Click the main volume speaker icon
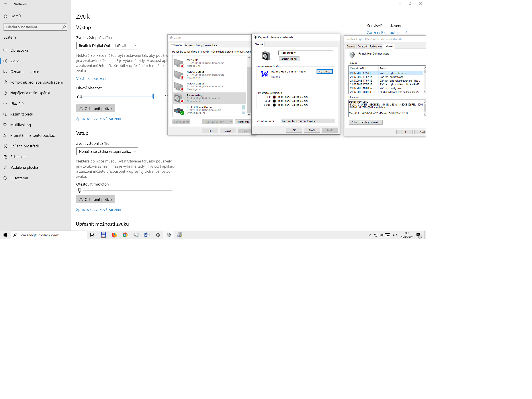The height and width of the screenshot is (399, 532). click(x=79, y=97)
